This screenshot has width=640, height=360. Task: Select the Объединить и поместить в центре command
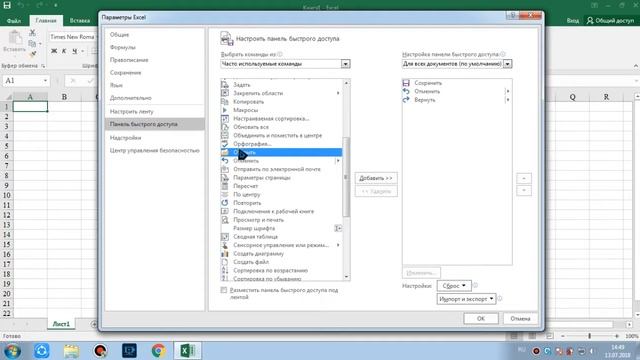tap(281, 136)
